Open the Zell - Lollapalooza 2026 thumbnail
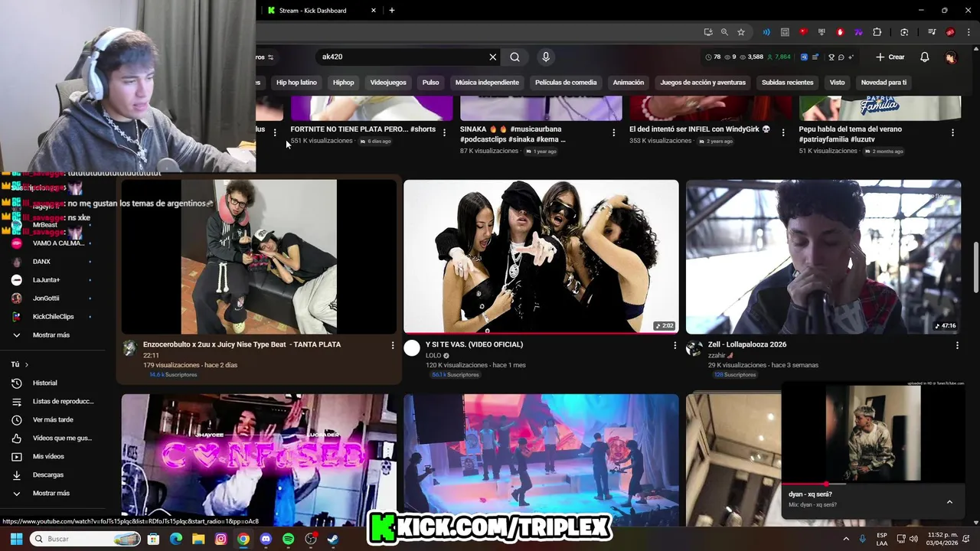Image resolution: width=980 pixels, height=551 pixels. pos(823,257)
